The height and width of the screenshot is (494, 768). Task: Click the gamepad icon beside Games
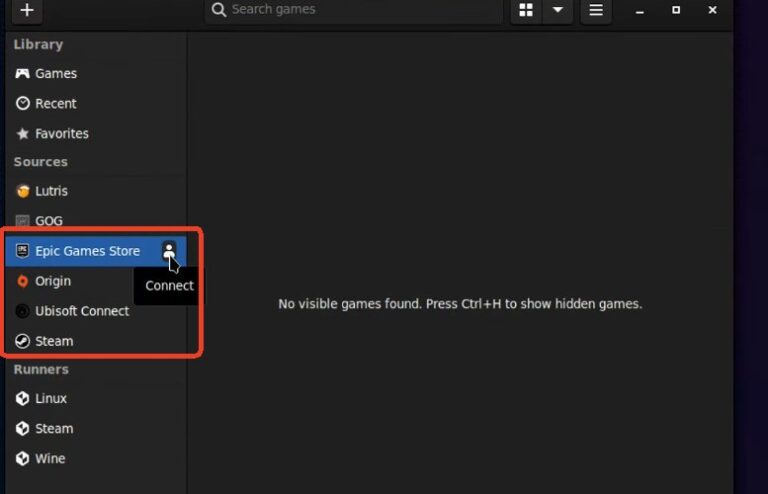point(22,73)
